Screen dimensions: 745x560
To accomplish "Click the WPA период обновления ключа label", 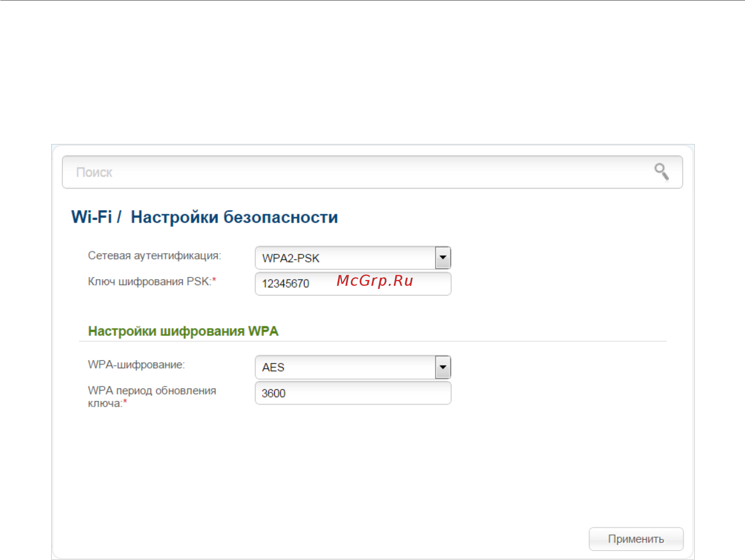I will [x=152, y=397].
